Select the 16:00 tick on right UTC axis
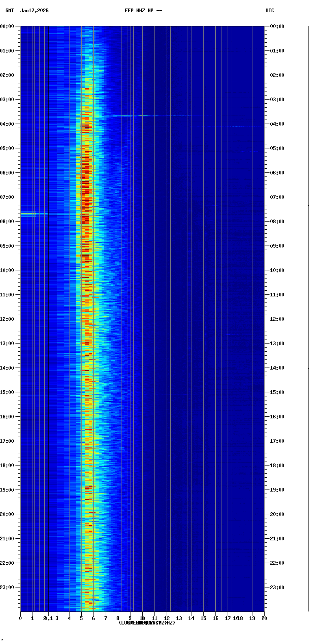The width and height of the screenshot is (326, 644). pyautogui.click(x=277, y=416)
